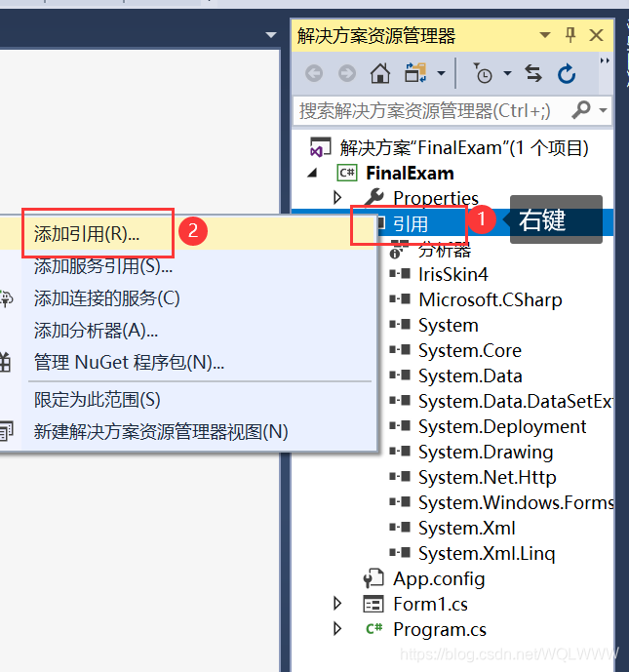Screen dimensions: 629x672
Task: Select the System.Windows.Forms reference
Action: pos(516,502)
